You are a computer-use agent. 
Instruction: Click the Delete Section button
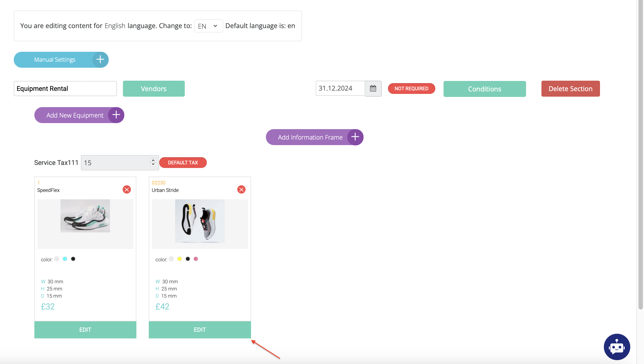[570, 89]
